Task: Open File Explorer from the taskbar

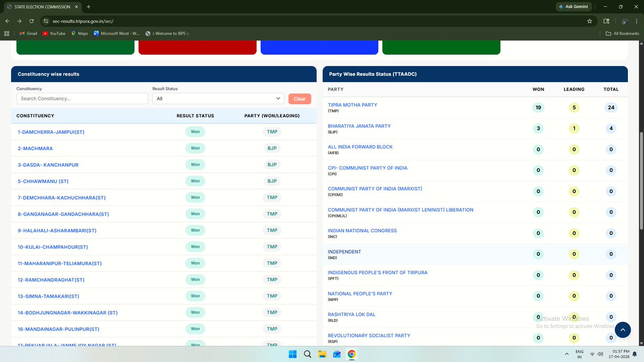Action: (322, 354)
